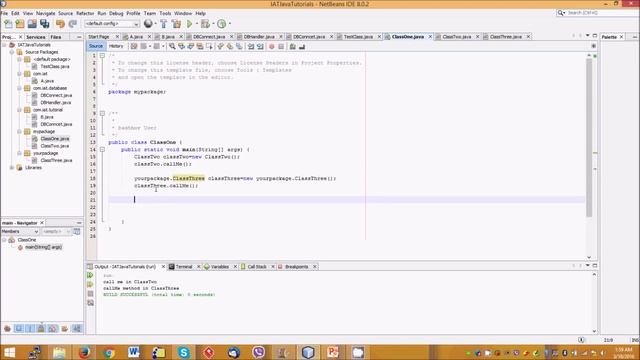The height and width of the screenshot is (360, 640).
Task: Close the Call Stack tab
Action: pyautogui.click(x=273, y=267)
